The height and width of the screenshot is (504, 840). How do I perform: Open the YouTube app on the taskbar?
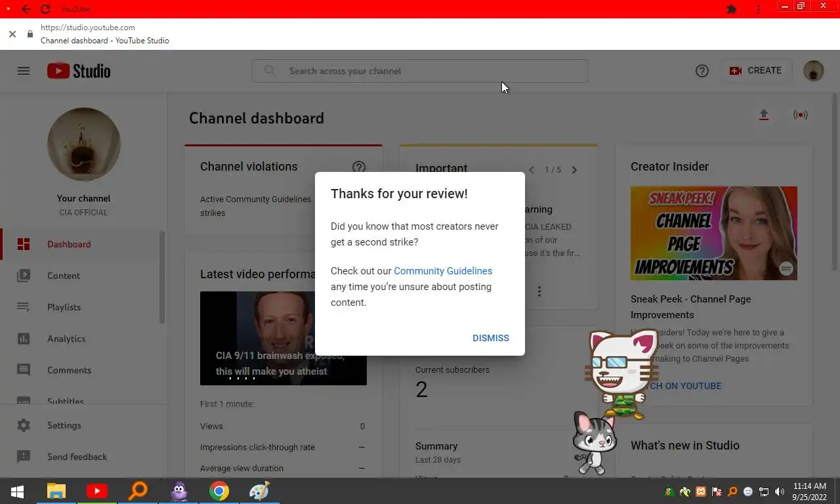[97, 492]
